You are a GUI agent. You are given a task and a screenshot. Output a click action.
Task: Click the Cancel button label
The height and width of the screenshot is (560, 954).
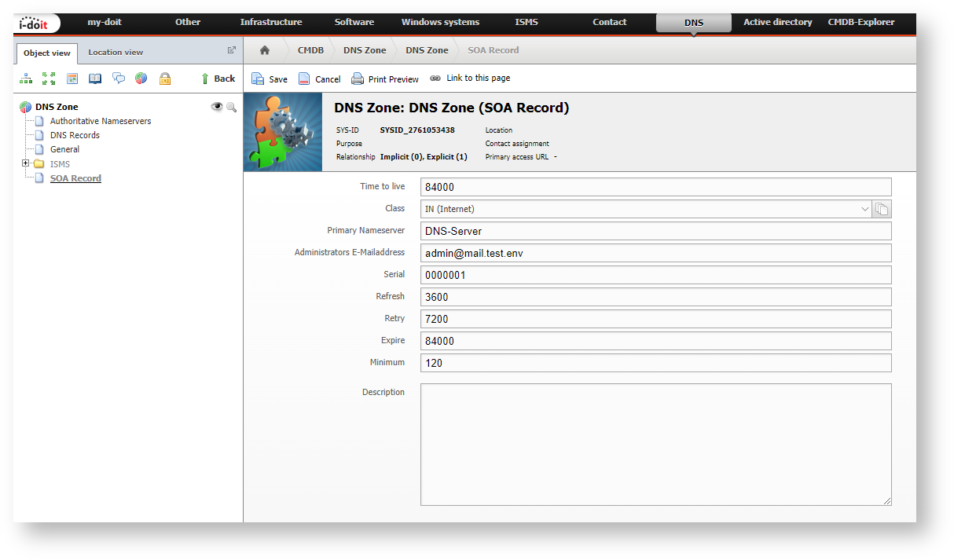tap(328, 79)
